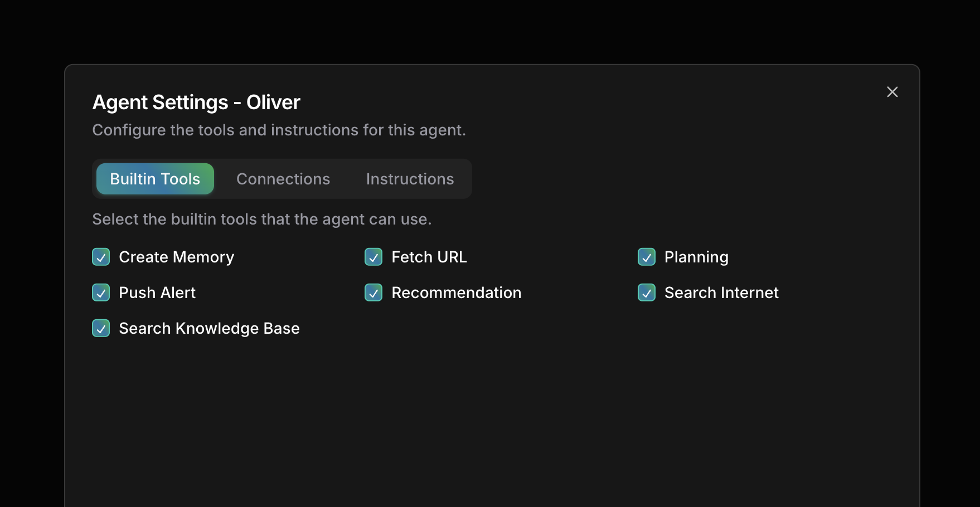Toggle the Planning checkbox
The height and width of the screenshot is (507, 980).
[647, 257]
